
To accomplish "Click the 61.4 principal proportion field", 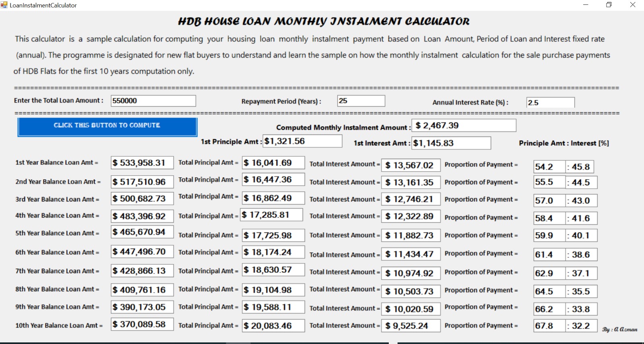I will tap(549, 255).
